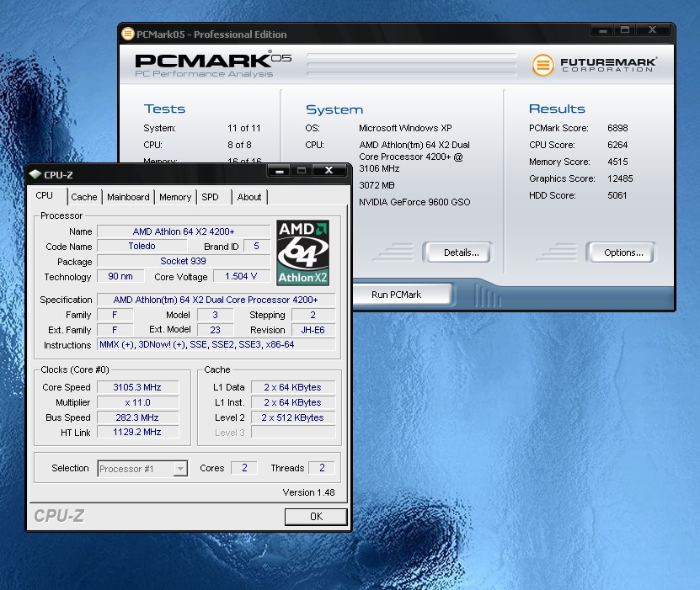Open the Mainboard tab in CPU-Z

(128, 197)
